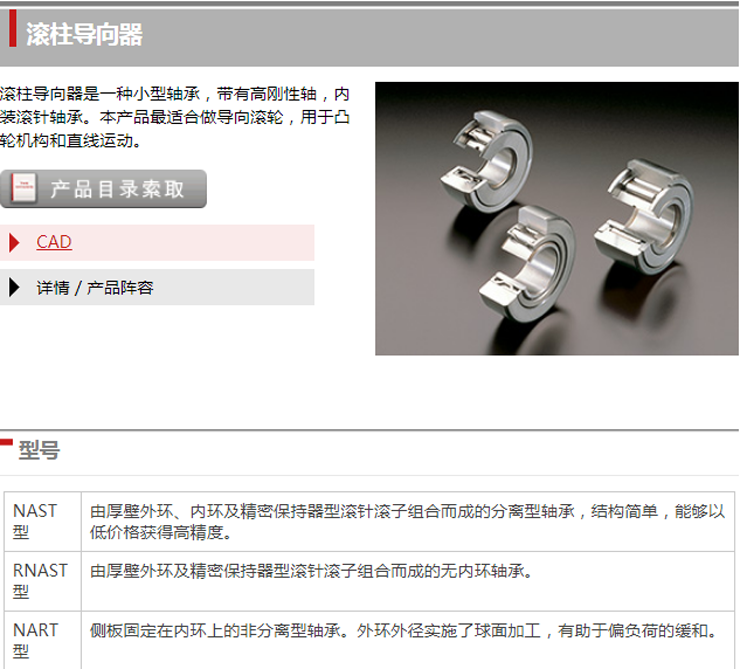The width and height of the screenshot is (740, 669).
Task: Click the bottom-center bearing in product photo
Action: pos(528,263)
